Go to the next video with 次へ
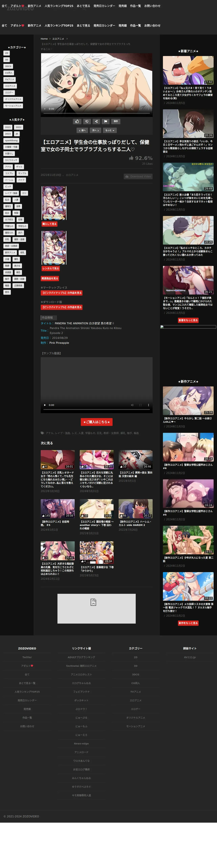Image resolution: width=217 pixels, height=868 pixels. coord(95,130)
